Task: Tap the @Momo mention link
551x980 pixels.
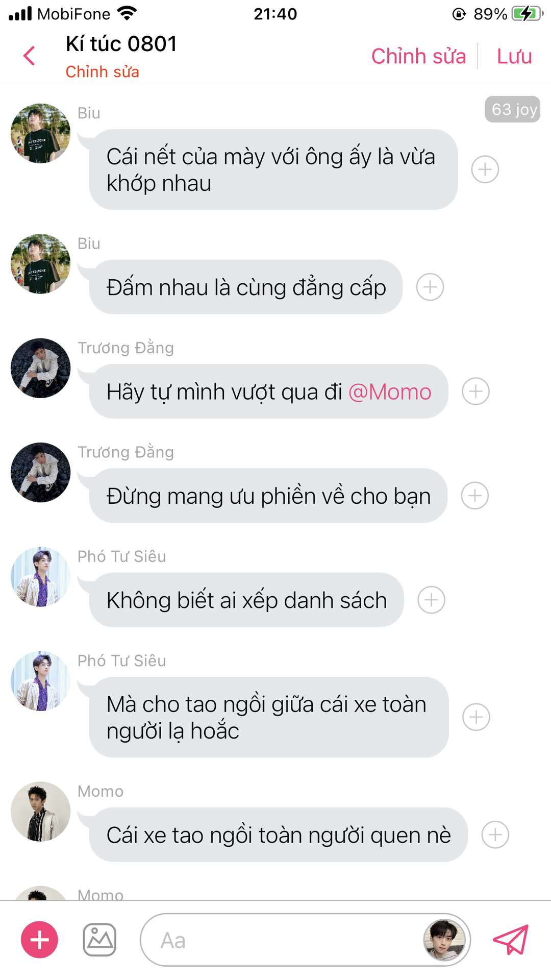Action: [x=390, y=392]
